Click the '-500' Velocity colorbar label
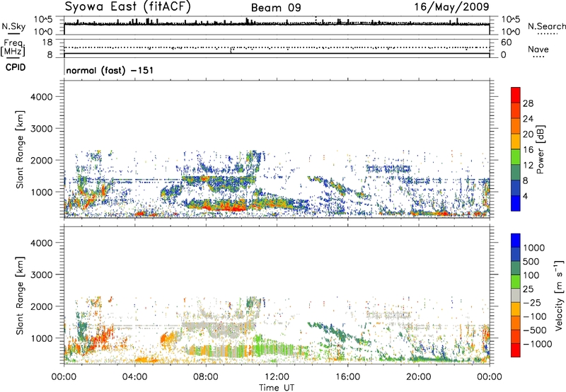The image size is (566, 392). pos(534,330)
